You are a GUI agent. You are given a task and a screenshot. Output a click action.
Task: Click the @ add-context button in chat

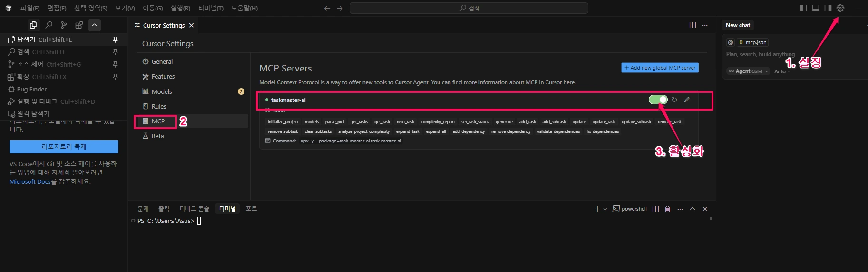731,42
